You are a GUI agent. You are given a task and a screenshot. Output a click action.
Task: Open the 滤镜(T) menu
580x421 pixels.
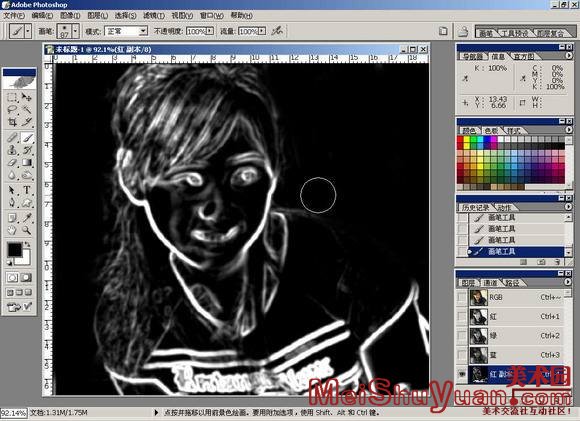click(x=154, y=16)
